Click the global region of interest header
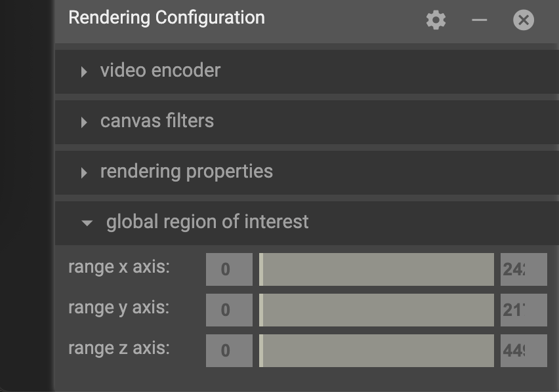The height and width of the screenshot is (392, 559). (207, 222)
